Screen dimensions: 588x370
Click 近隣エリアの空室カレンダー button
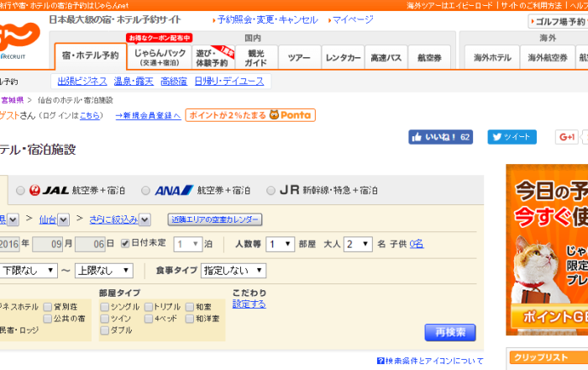[x=214, y=219]
